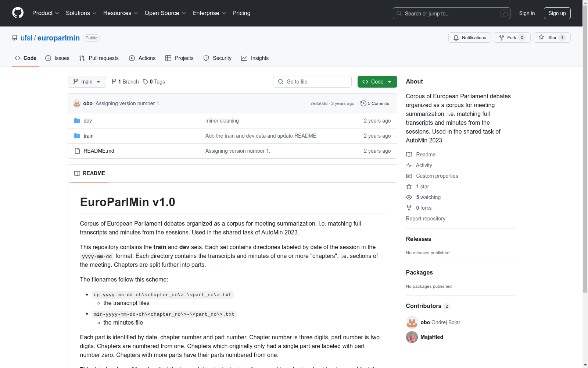This screenshot has height=368, width=588.
Task: Click the Ondrej Bojar contributor avatar
Action: (x=412, y=322)
